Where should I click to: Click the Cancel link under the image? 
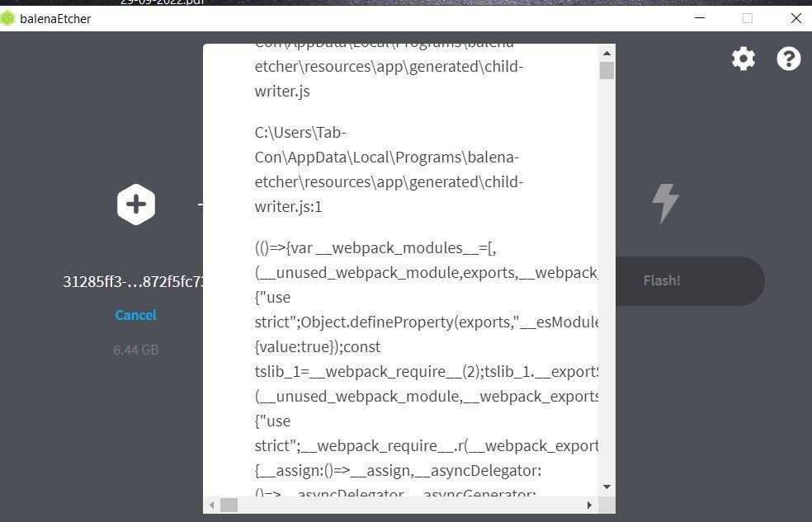point(135,315)
